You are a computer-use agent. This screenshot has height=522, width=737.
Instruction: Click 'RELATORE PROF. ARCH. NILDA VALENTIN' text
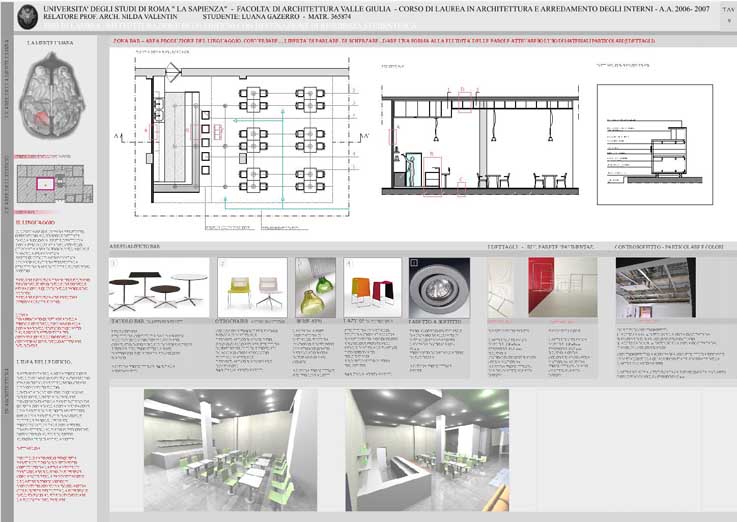[x=110, y=16]
